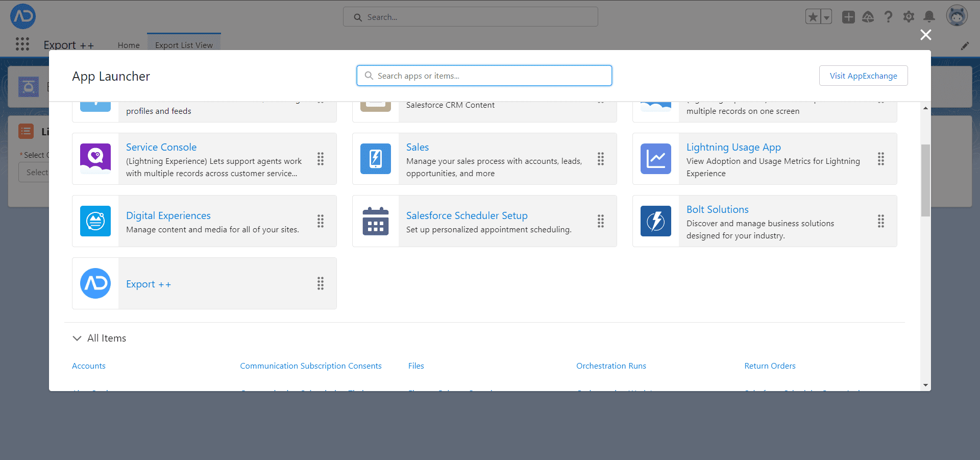Open the Lightning Usage App link
This screenshot has width=980, height=460.
pyautogui.click(x=733, y=147)
